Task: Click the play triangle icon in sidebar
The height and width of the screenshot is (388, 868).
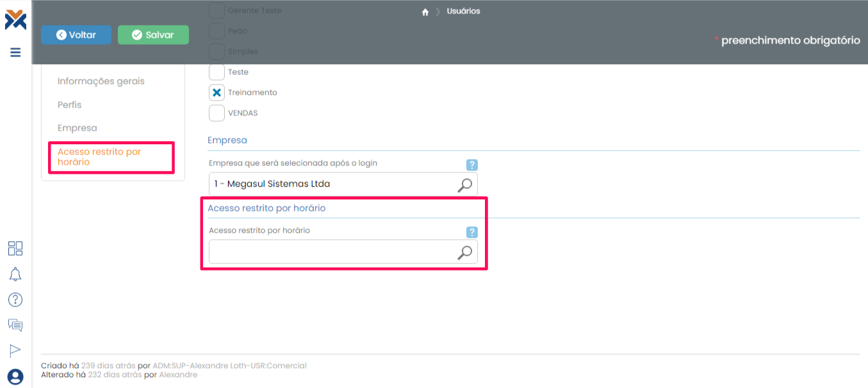Action: pyautogui.click(x=15, y=350)
